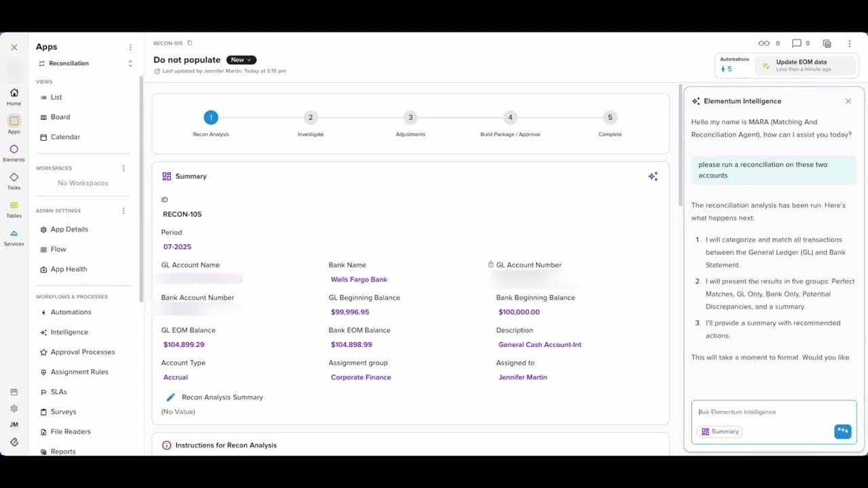Open the Wells Fargo Bank link
Viewport: 868px width, 488px height.
pyautogui.click(x=359, y=279)
